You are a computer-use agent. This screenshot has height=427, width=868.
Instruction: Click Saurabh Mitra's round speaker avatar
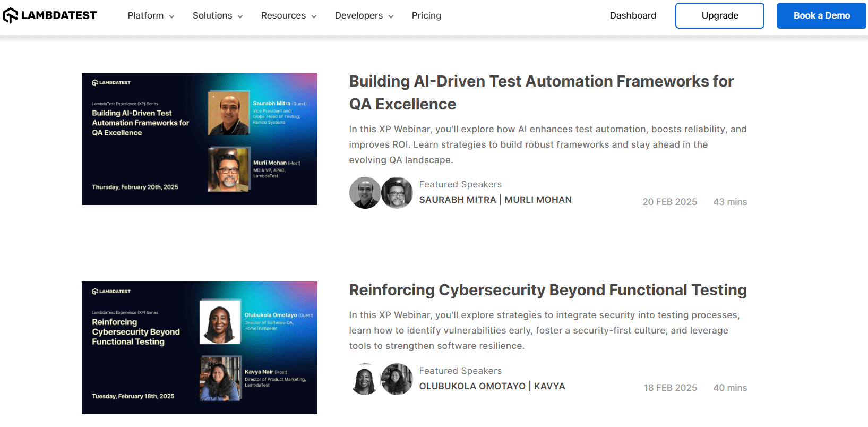365,193
